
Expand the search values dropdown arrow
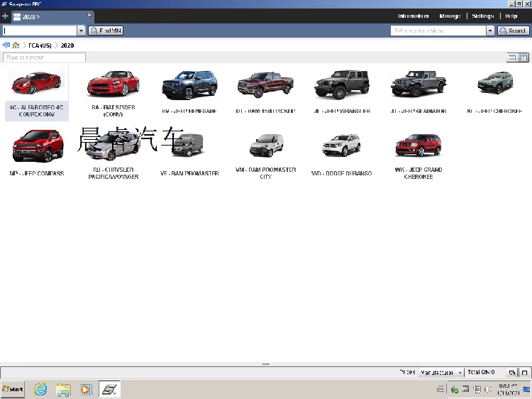(x=490, y=31)
